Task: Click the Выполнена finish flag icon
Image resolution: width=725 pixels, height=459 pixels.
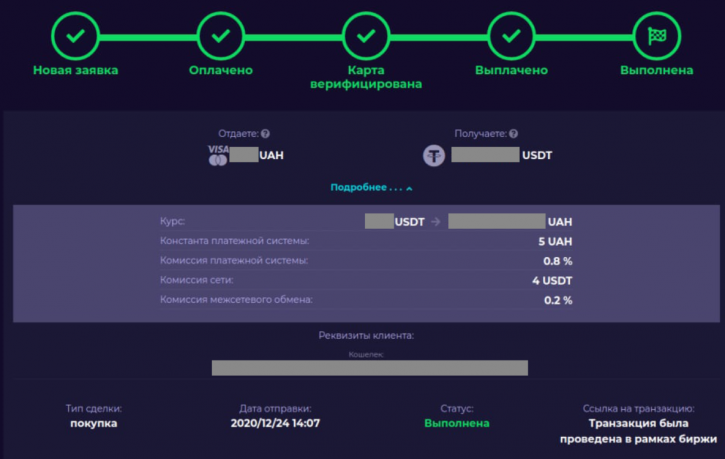Action: 657,36
